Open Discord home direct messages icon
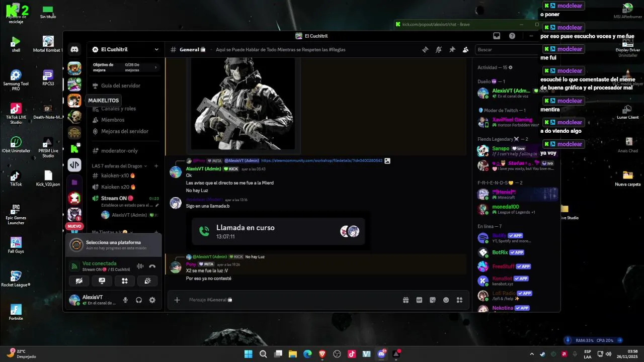Screen dimensions: 644x362 [74, 49]
